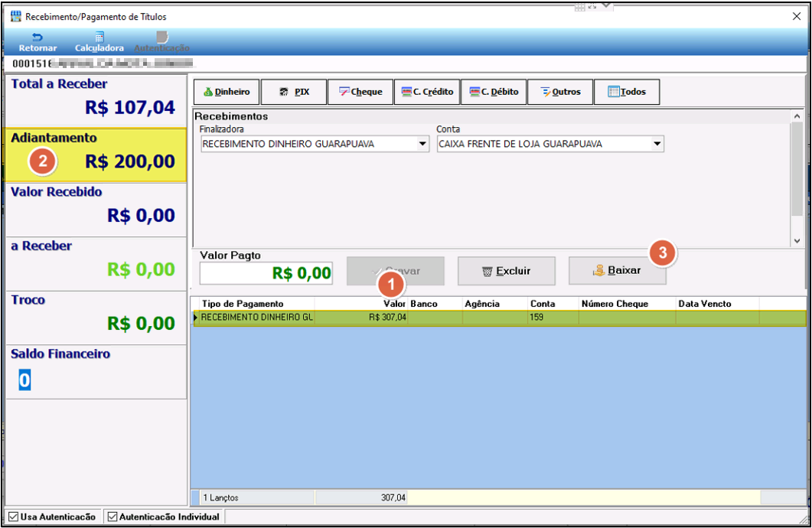Click the Recebimentos panel scroll down arrow
This screenshot has height=528, width=812.
(x=797, y=241)
